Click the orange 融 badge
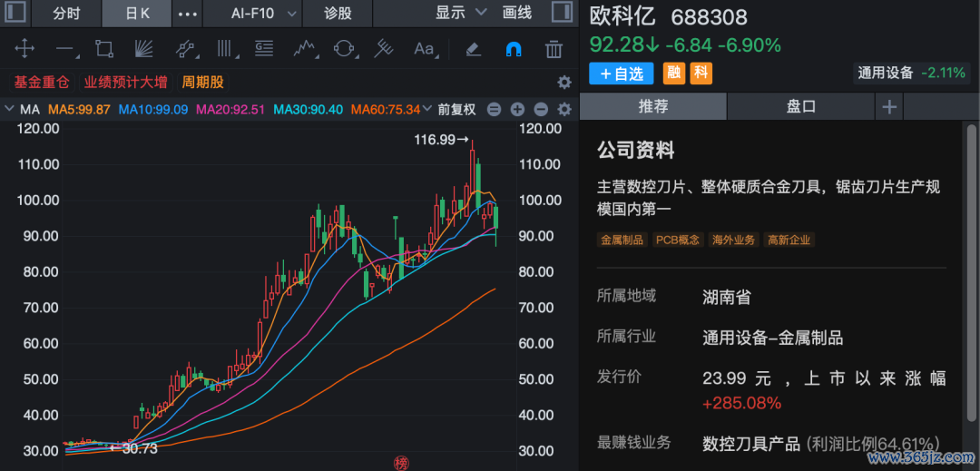The height and width of the screenshot is (471, 980). pos(673,74)
